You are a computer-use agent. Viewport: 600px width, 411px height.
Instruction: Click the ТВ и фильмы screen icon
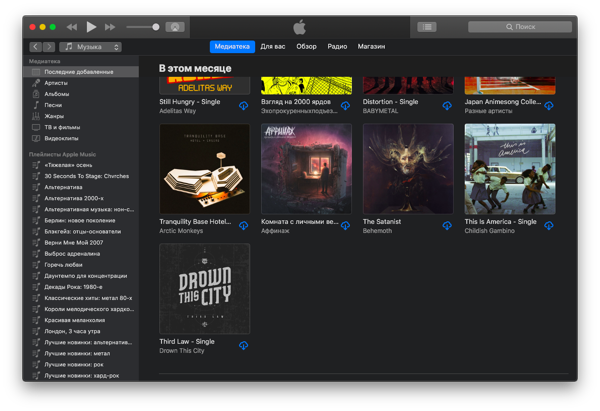click(36, 127)
